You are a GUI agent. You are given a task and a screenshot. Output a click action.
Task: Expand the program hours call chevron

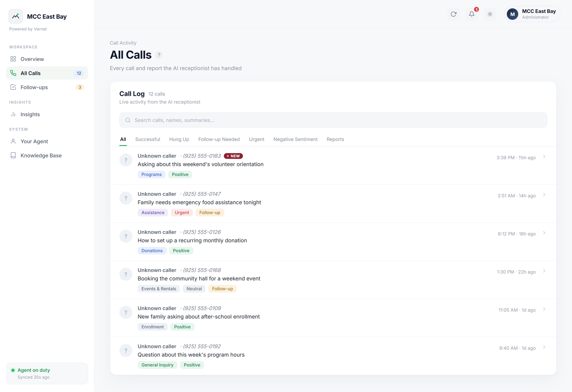pyautogui.click(x=544, y=347)
